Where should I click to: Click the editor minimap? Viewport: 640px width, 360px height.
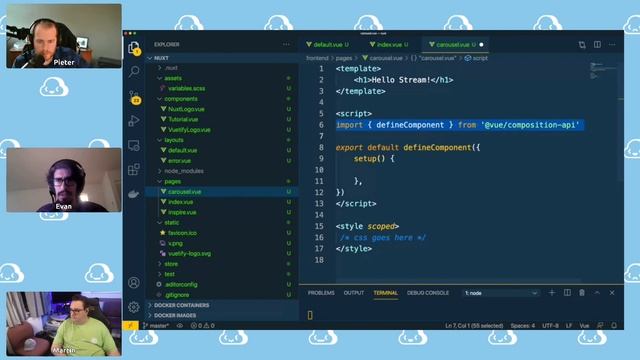tap(603, 70)
